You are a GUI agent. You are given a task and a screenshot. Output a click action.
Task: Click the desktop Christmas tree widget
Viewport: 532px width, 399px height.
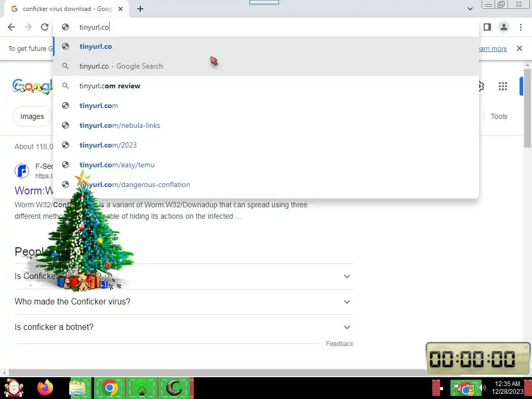tap(83, 231)
